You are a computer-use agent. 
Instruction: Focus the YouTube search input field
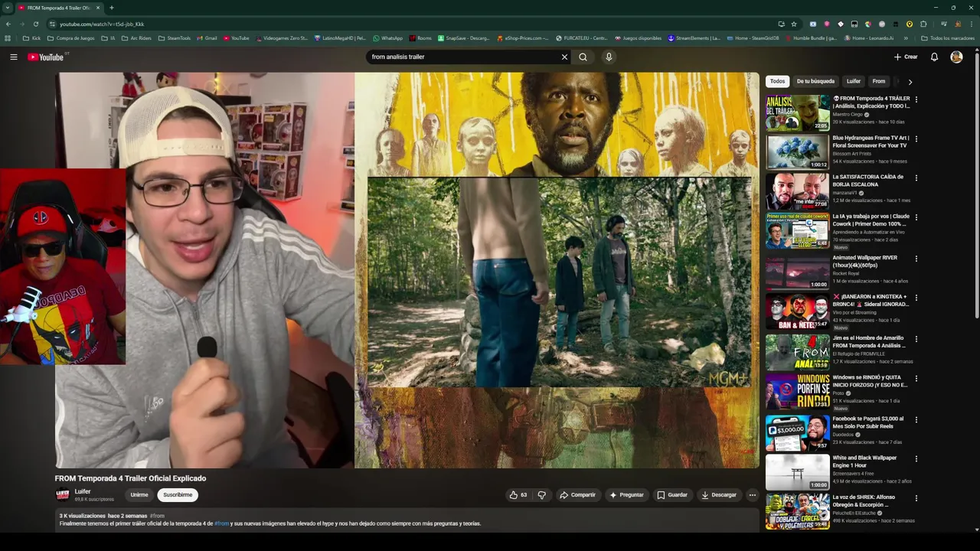point(464,57)
